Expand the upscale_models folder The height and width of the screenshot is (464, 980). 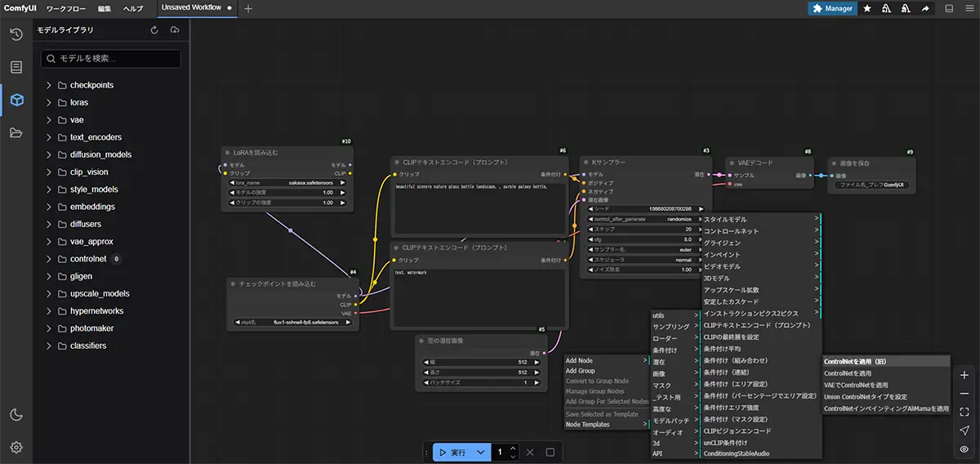(48, 293)
